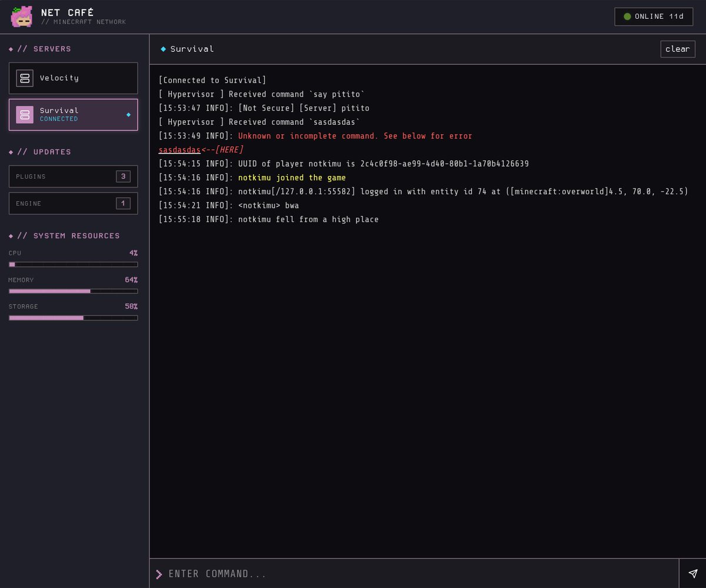Viewport: 706px width, 588px height.
Task: Click the 'Survival' console header title
Action: [192, 49]
